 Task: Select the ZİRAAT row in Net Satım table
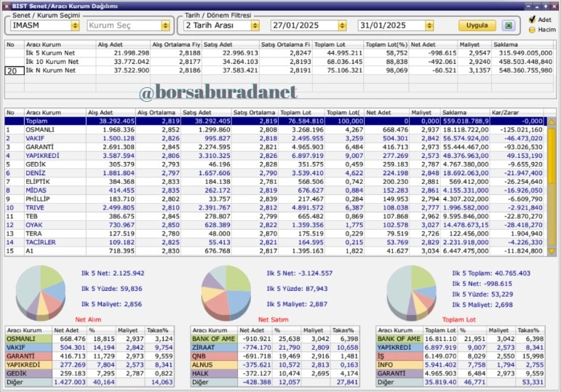click(x=275, y=348)
